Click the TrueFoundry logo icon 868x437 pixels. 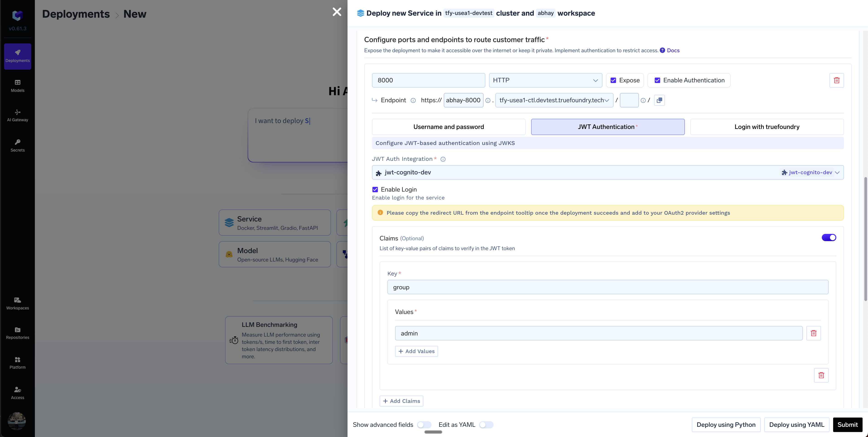tap(17, 15)
